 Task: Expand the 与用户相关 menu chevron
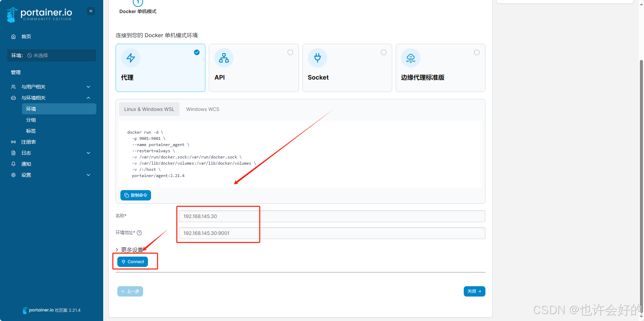(x=88, y=87)
